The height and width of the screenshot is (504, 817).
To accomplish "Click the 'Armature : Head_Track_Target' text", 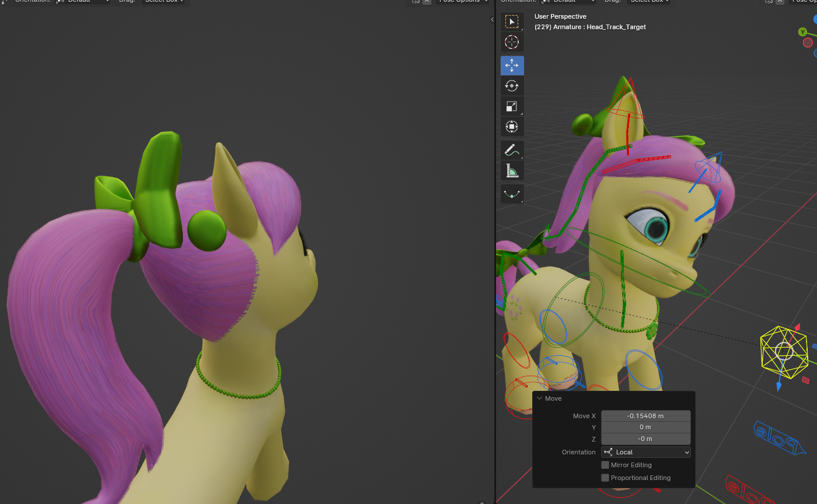I will pyautogui.click(x=599, y=27).
